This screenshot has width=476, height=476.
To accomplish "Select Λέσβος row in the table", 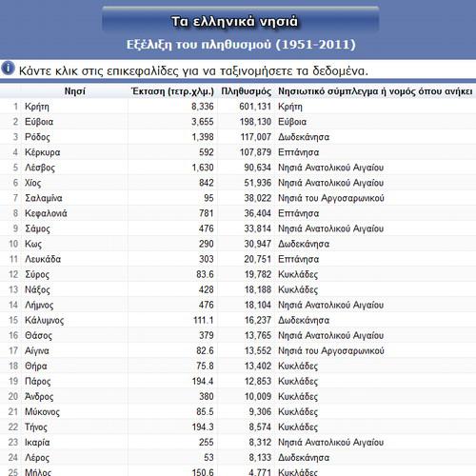I will [x=238, y=168].
